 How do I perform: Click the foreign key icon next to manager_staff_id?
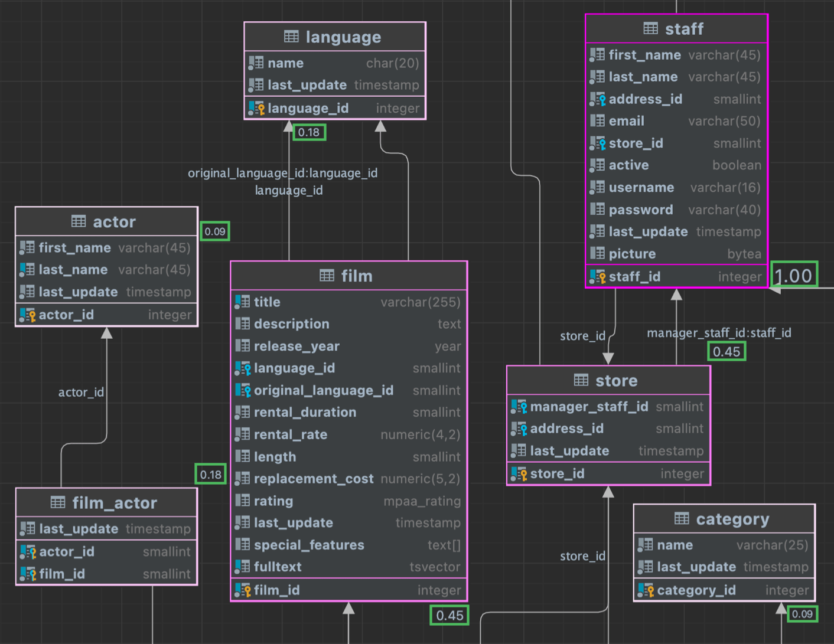click(519, 406)
